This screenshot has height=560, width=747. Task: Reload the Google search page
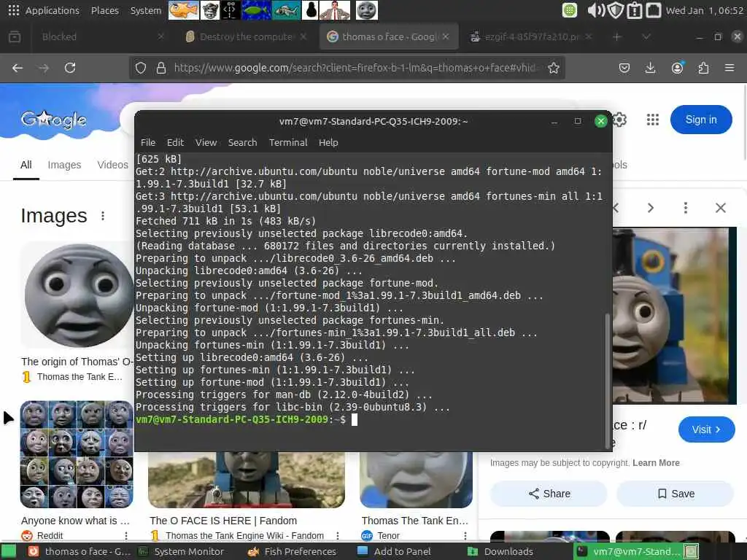pos(70,68)
